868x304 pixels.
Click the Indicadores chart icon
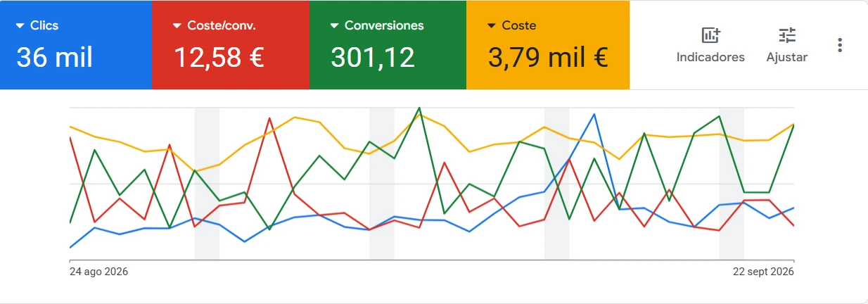tap(710, 35)
